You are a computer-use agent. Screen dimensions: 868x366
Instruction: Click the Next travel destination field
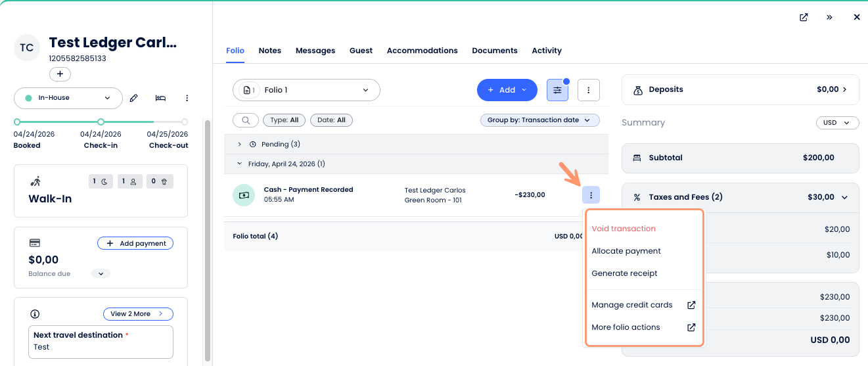[101, 347]
